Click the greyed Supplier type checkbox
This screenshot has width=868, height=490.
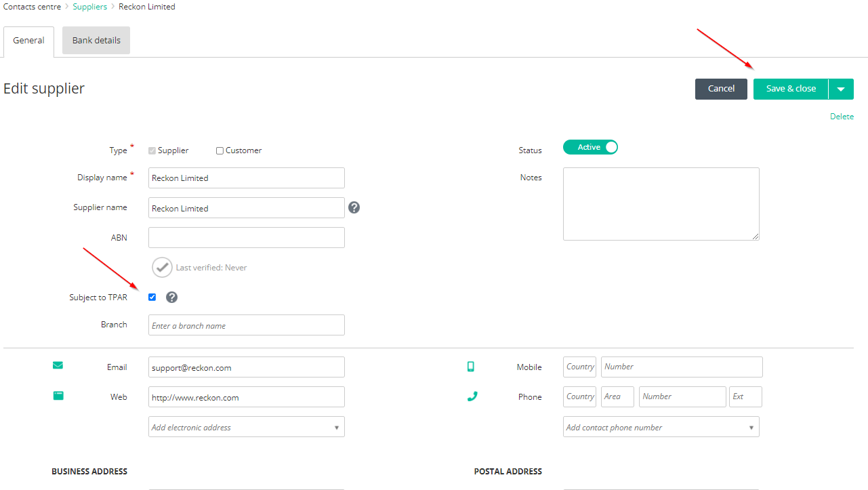coord(152,150)
